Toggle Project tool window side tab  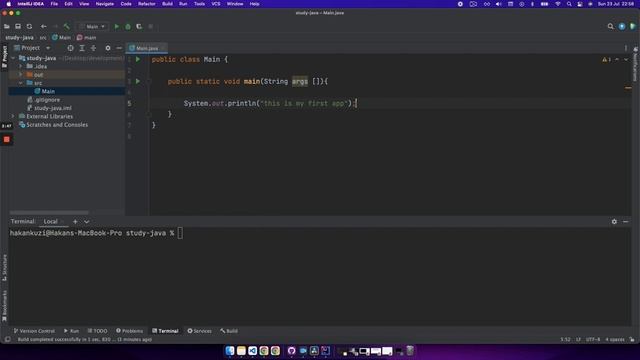(4, 56)
